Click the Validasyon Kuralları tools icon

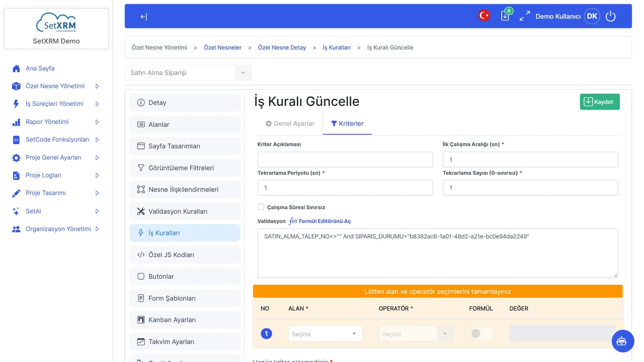[141, 211]
